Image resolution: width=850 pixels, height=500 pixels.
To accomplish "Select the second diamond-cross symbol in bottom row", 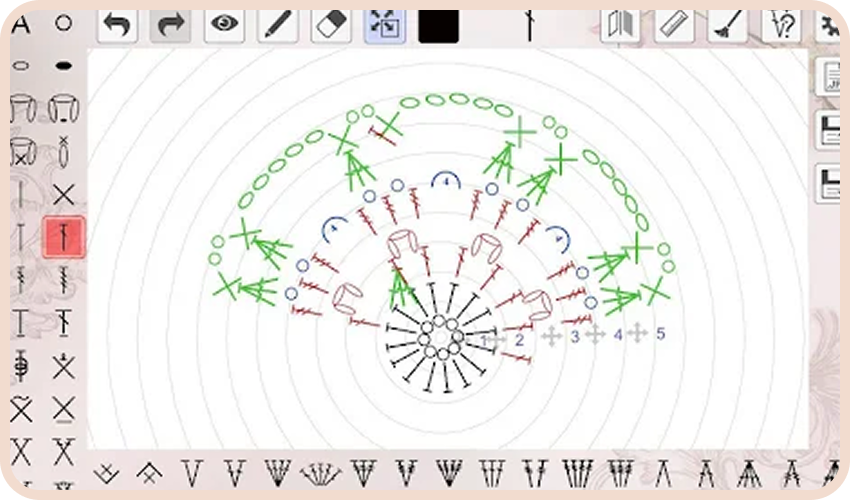I will [x=149, y=473].
